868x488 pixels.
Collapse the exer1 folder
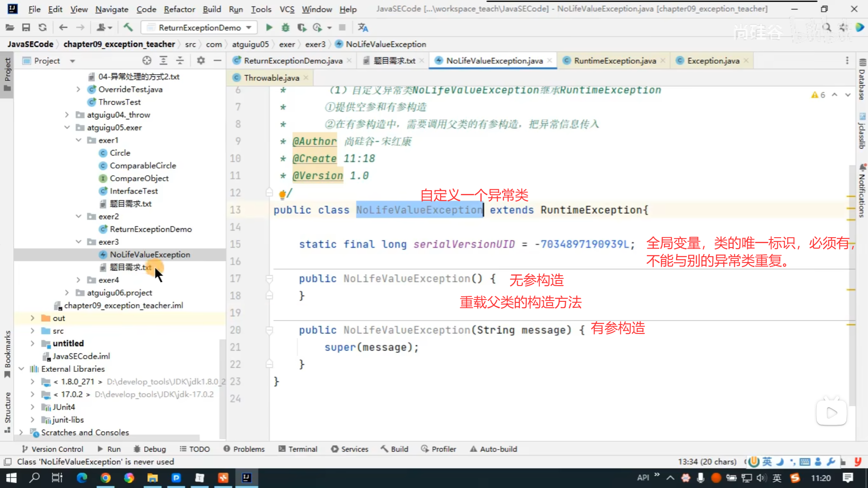[x=78, y=140]
